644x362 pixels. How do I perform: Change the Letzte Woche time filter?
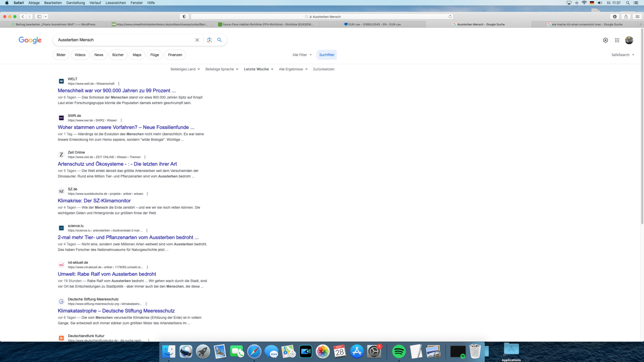click(258, 69)
